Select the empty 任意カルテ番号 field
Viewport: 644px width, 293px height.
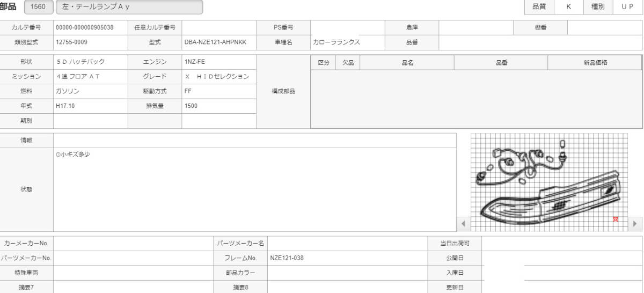[x=219, y=27]
